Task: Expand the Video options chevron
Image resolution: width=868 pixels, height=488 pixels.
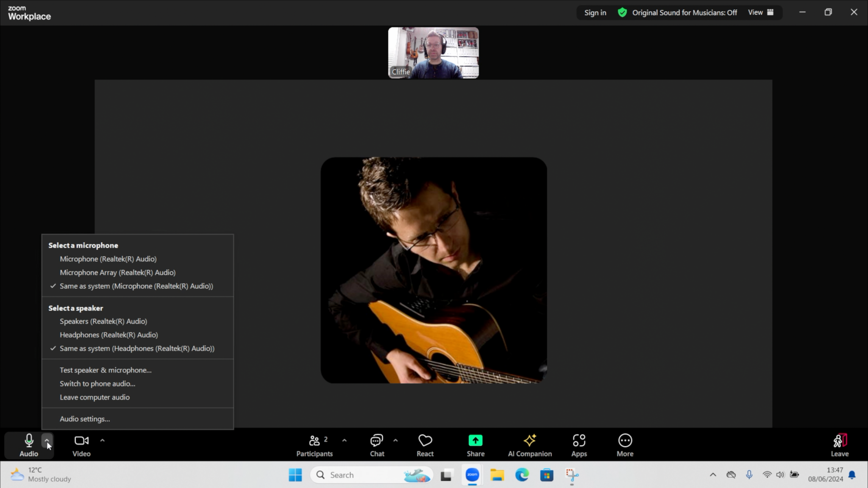Action: tap(102, 441)
